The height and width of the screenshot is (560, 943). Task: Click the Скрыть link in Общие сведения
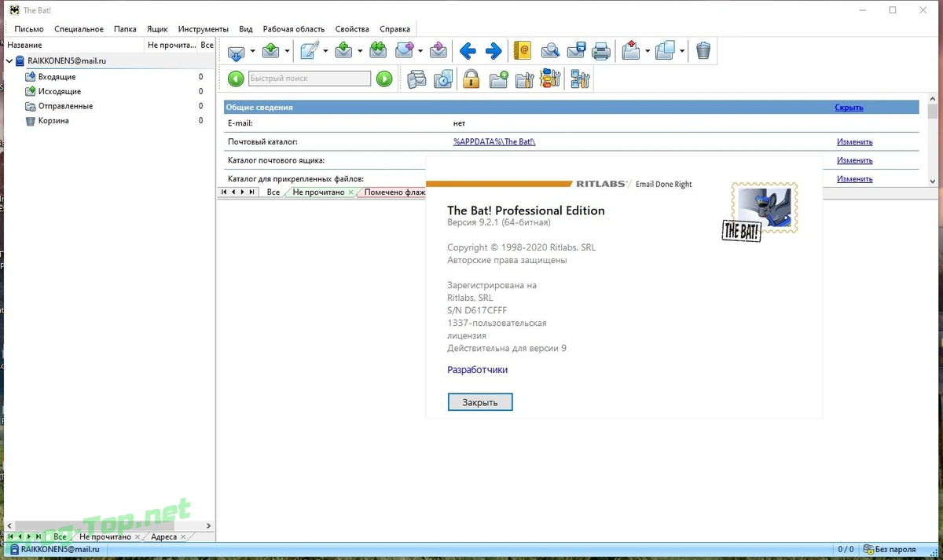click(x=849, y=108)
